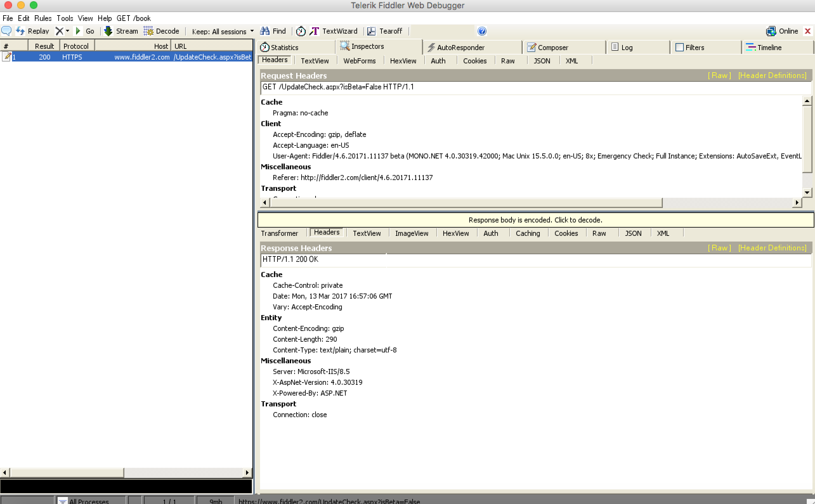The width and height of the screenshot is (815, 504).
Task: Select session 1 www.fiddler2.com row
Action: click(x=126, y=57)
